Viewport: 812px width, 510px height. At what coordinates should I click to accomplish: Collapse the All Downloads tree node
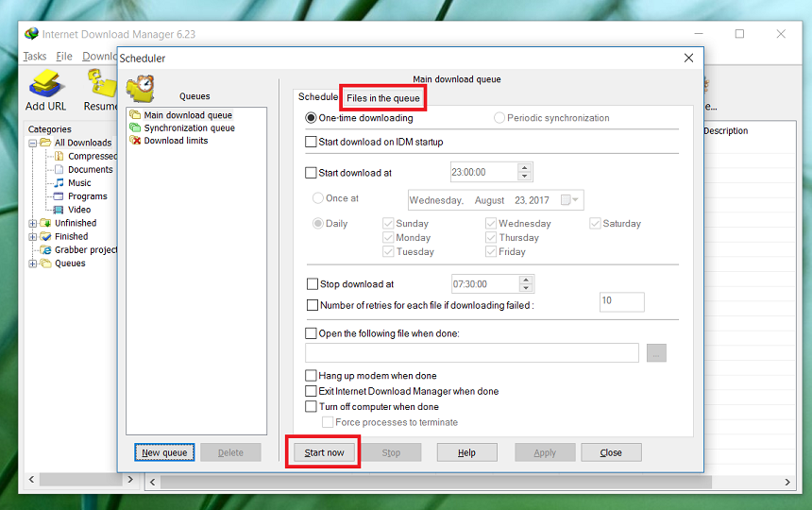click(33, 143)
